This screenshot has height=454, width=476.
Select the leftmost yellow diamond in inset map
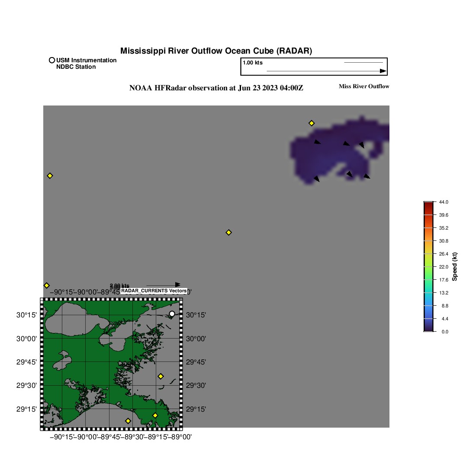coord(128,421)
